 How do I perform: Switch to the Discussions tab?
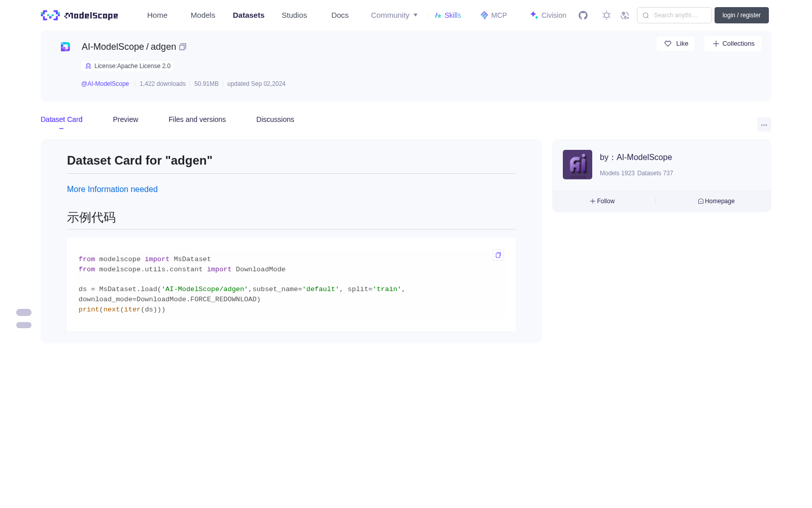click(275, 119)
